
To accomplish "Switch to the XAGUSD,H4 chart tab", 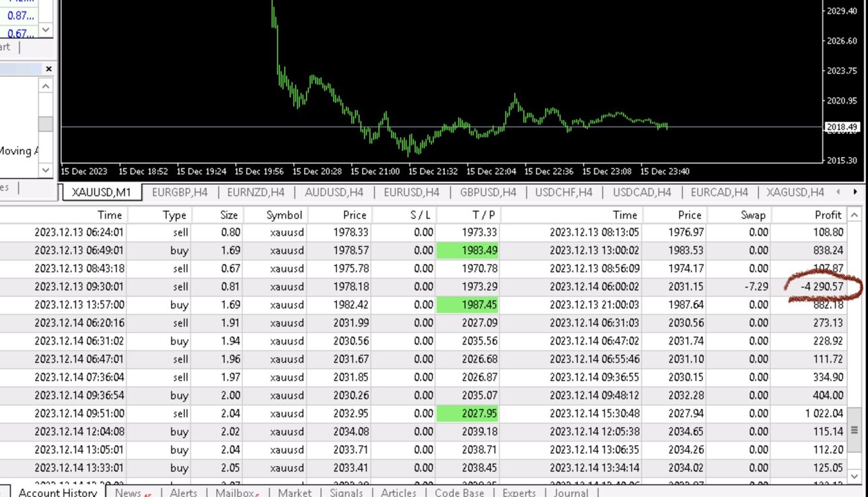I will point(795,192).
